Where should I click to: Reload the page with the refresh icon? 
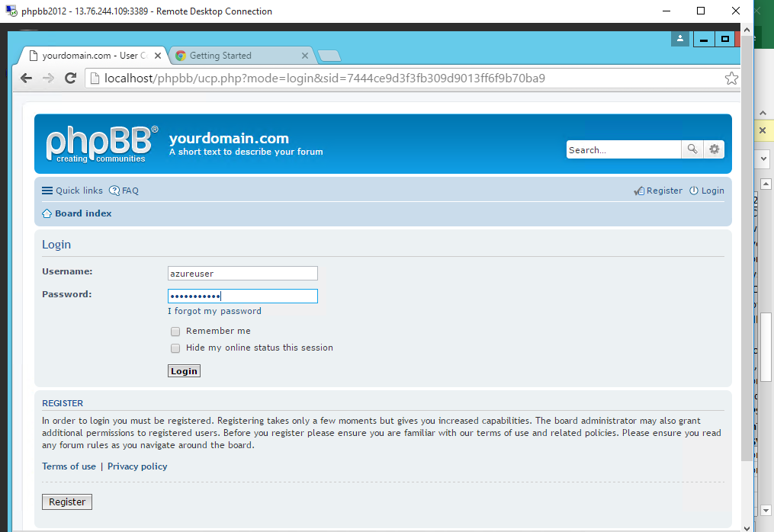pyautogui.click(x=70, y=78)
